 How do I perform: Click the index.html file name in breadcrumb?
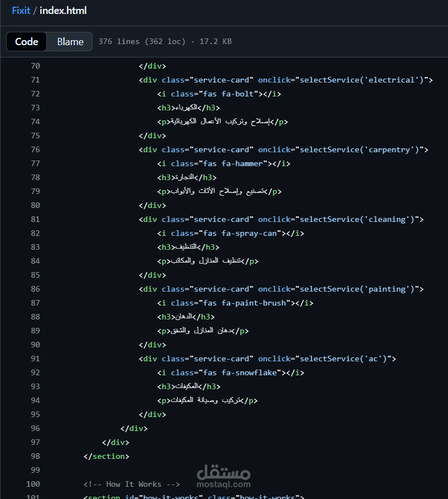(63, 11)
